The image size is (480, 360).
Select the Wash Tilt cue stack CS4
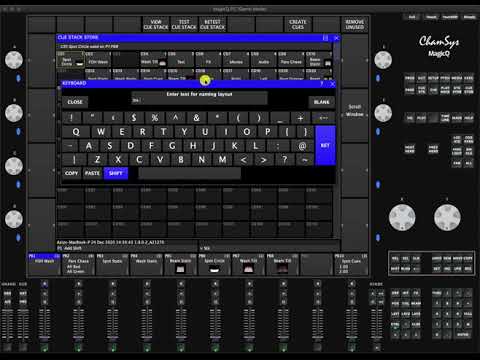click(x=153, y=60)
